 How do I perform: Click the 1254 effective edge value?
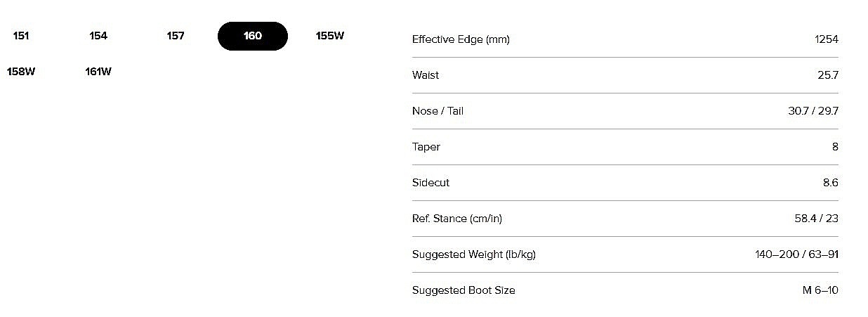[x=827, y=39]
